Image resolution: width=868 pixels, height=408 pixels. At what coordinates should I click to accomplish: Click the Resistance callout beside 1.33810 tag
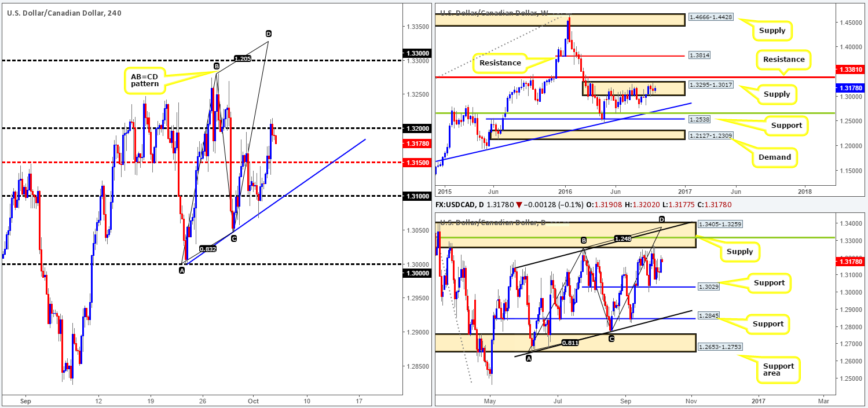pos(783,59)
